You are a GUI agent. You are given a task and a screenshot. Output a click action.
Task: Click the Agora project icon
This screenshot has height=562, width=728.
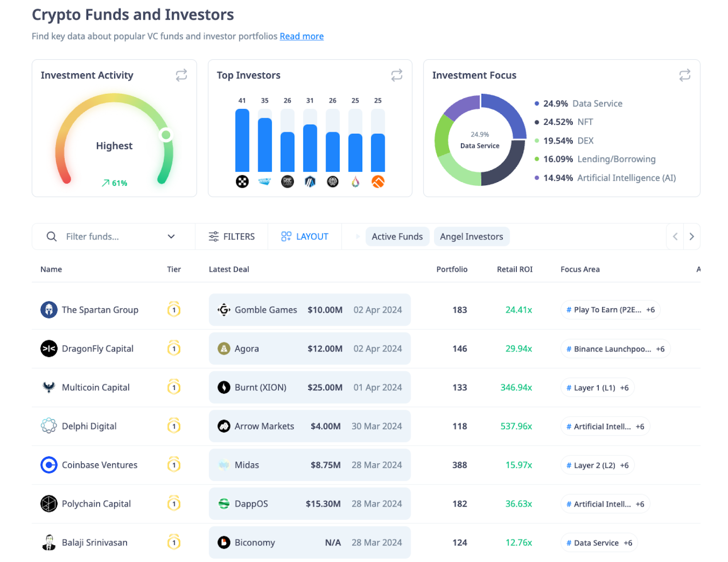tap(223, 349)
